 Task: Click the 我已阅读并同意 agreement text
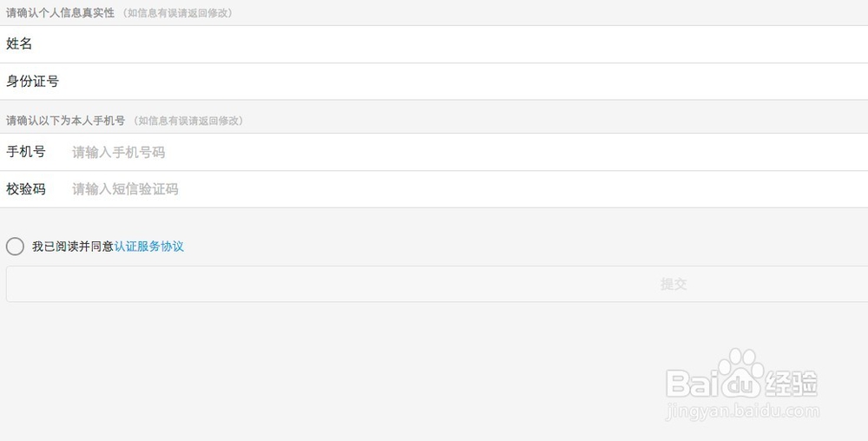tap(73, 247)
